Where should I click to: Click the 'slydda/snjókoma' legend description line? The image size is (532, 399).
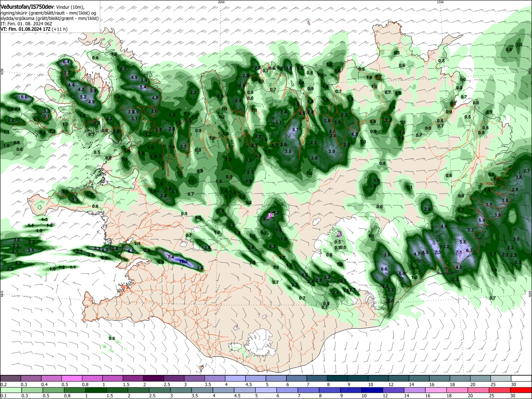(49, 18)
